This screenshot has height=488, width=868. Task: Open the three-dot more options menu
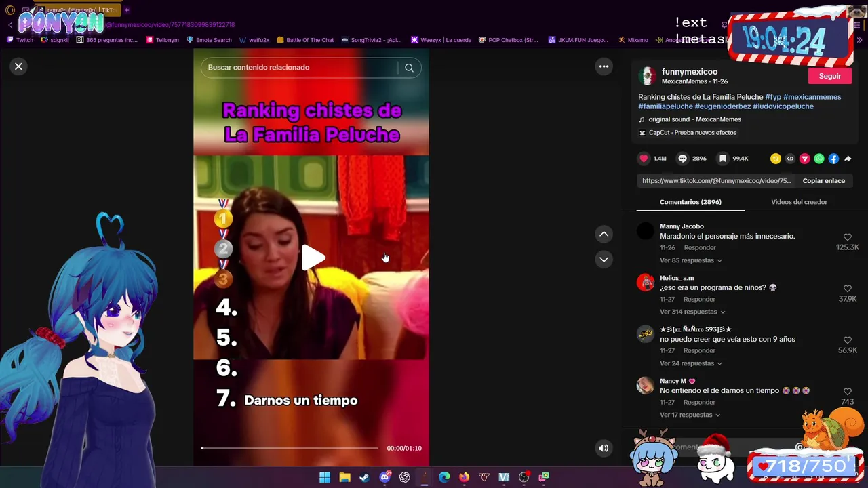point(604,66)
